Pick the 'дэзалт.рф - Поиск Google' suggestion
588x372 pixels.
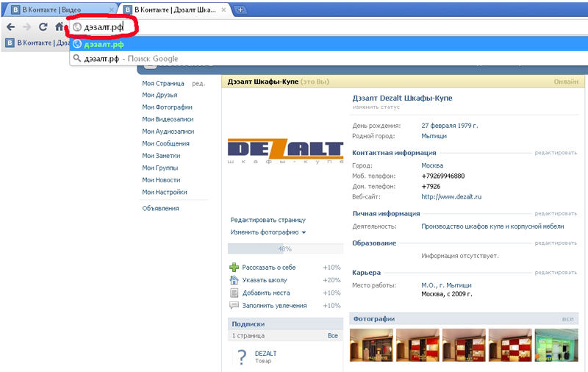pos(329,59)
